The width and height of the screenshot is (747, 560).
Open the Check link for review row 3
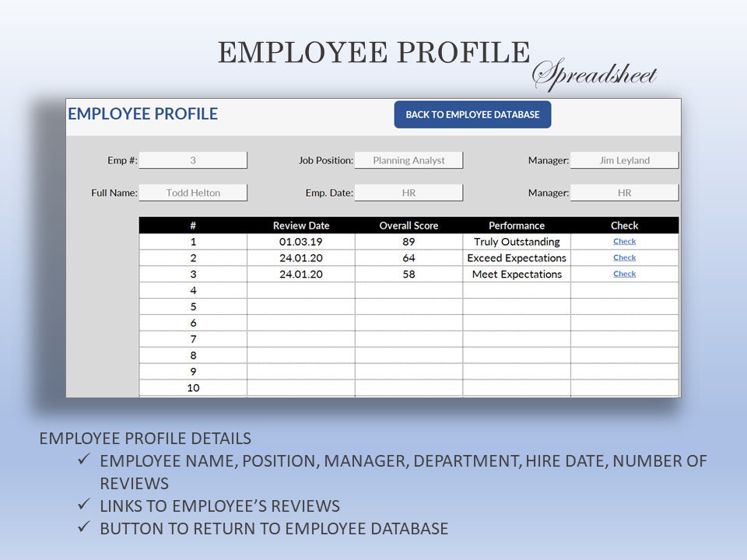pyautogui.click(x=624, y=274)
